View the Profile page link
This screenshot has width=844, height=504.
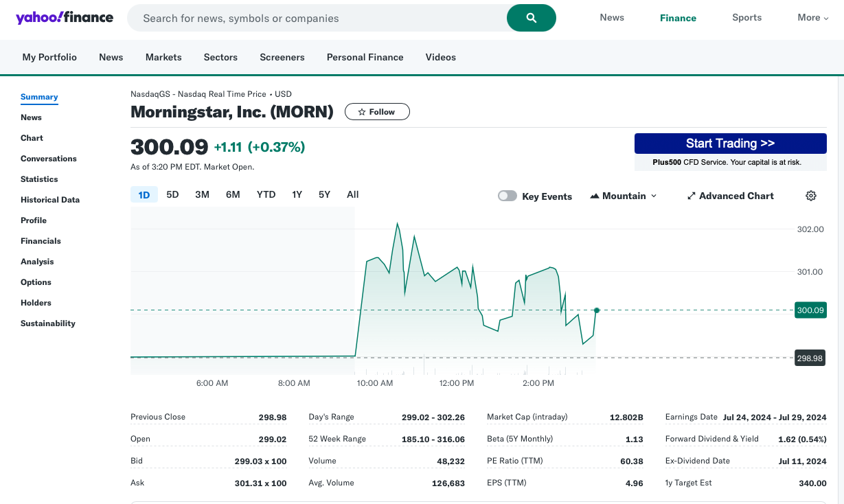pos(34,220)
